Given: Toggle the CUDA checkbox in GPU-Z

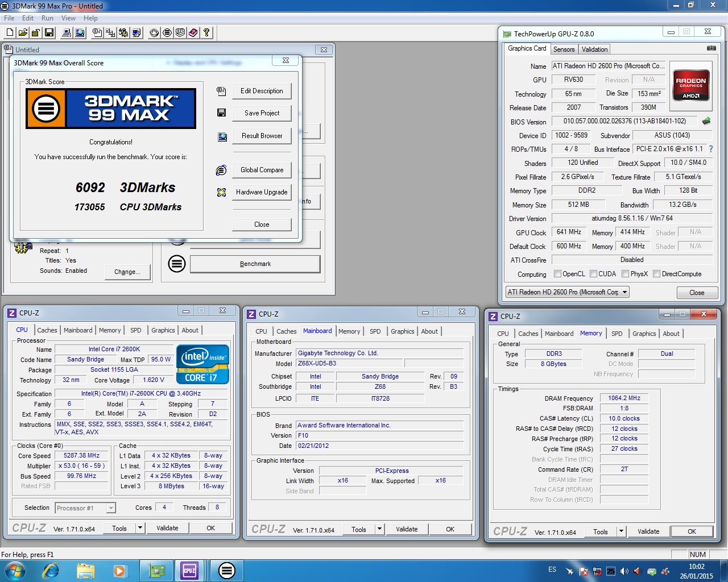Looking at the screenshot, I should pyautogui.click(x=593, y=274).
